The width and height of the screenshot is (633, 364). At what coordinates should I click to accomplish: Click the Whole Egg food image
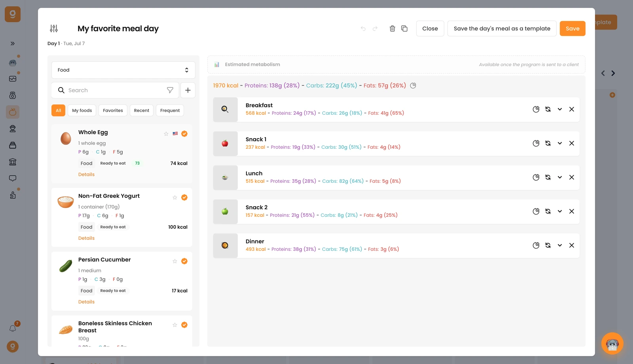[x=66, y=138]
